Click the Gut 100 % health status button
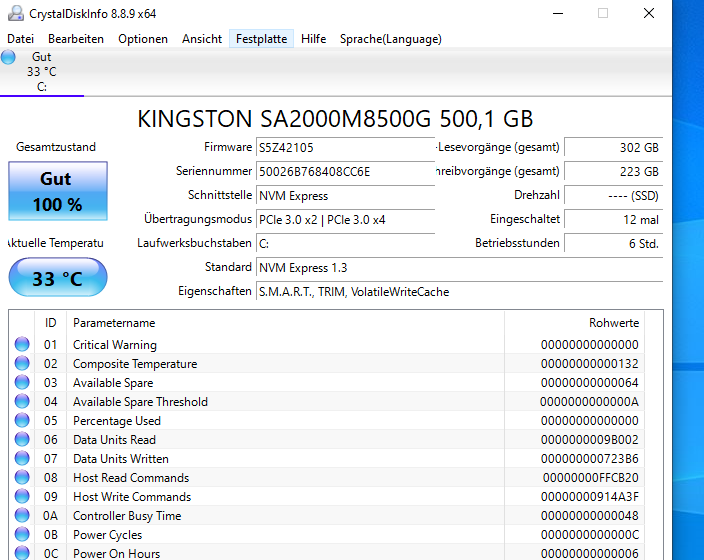This screenshot has height=560, width=704. 58,191
